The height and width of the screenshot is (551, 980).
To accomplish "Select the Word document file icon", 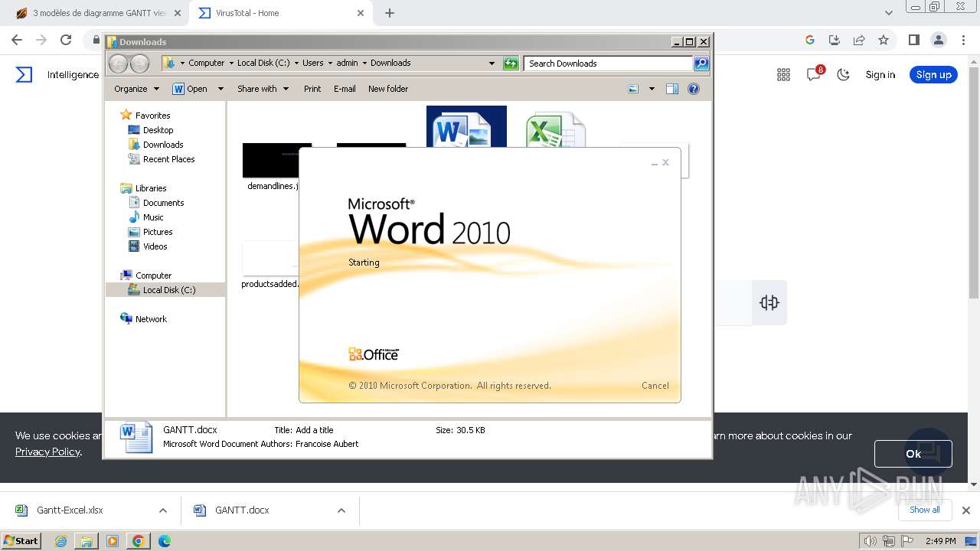I will pyautogui.click(x=466, y=126).
